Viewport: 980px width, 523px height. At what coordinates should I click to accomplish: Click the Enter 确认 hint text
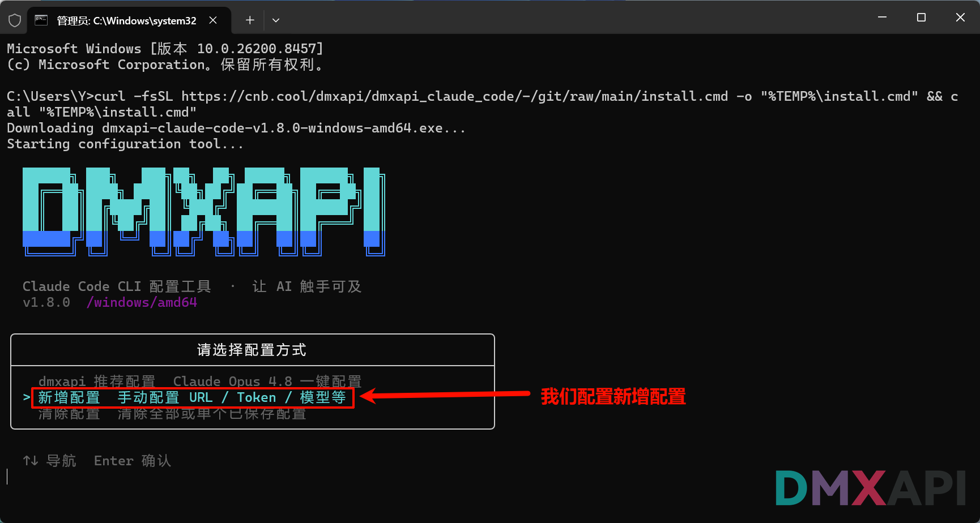[x=133, y=461]
